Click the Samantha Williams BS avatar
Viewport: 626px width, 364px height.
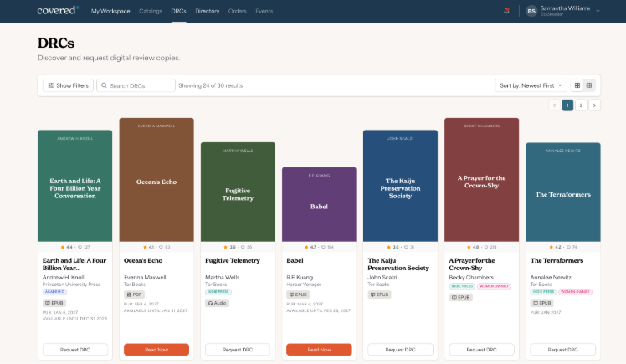(531, 11)
